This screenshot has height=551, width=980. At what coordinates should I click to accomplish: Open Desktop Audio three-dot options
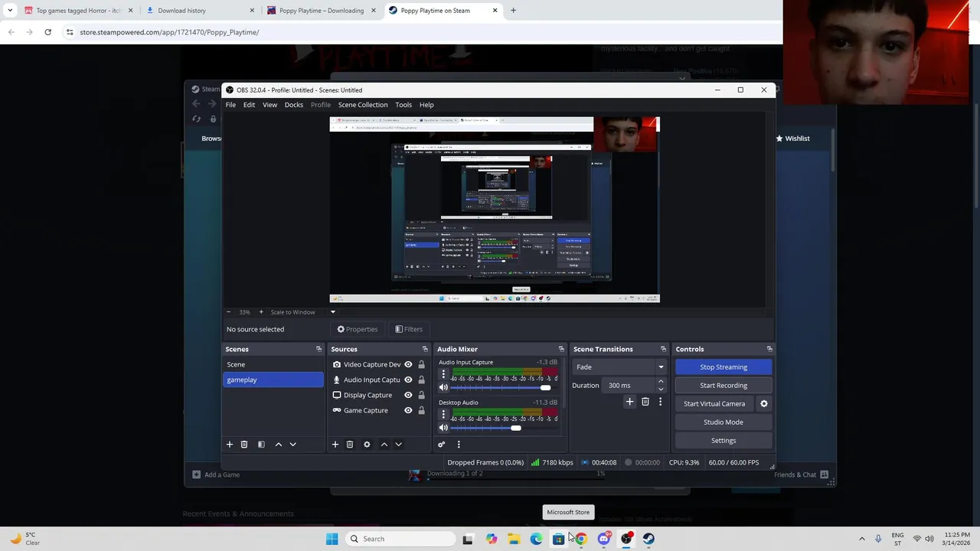443,414
